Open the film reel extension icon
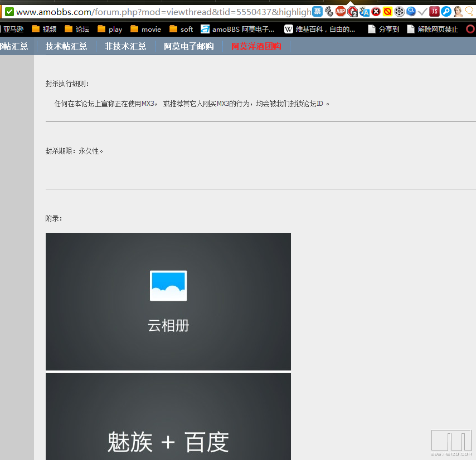The image size is (476, 460). [x=399, y=12]
